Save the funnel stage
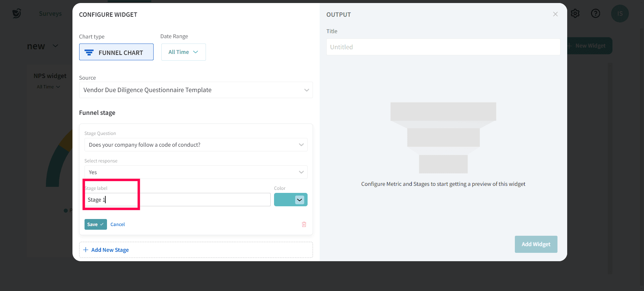This screenshot has width=644, height=291. (x=95, y=224)
